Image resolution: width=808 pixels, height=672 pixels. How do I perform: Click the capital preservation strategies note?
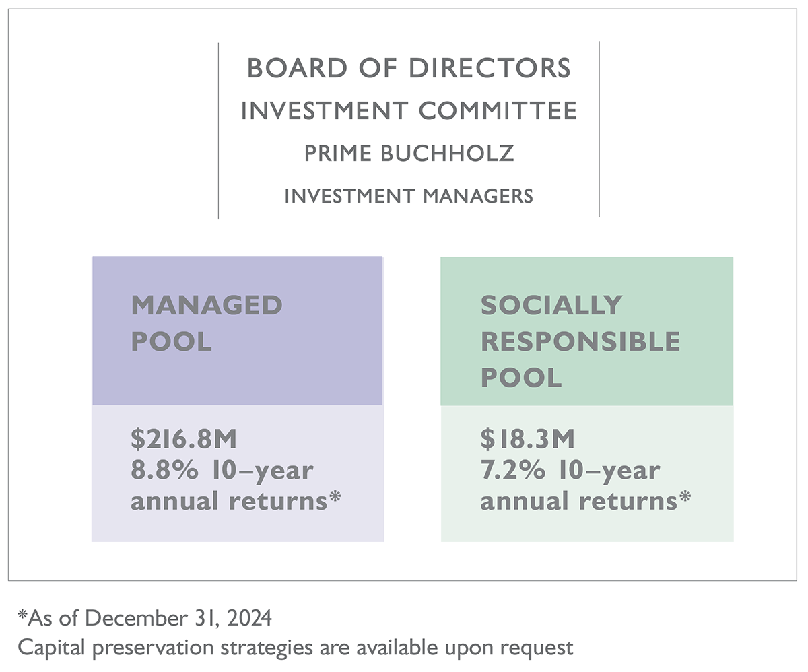[x=296, y=648]
